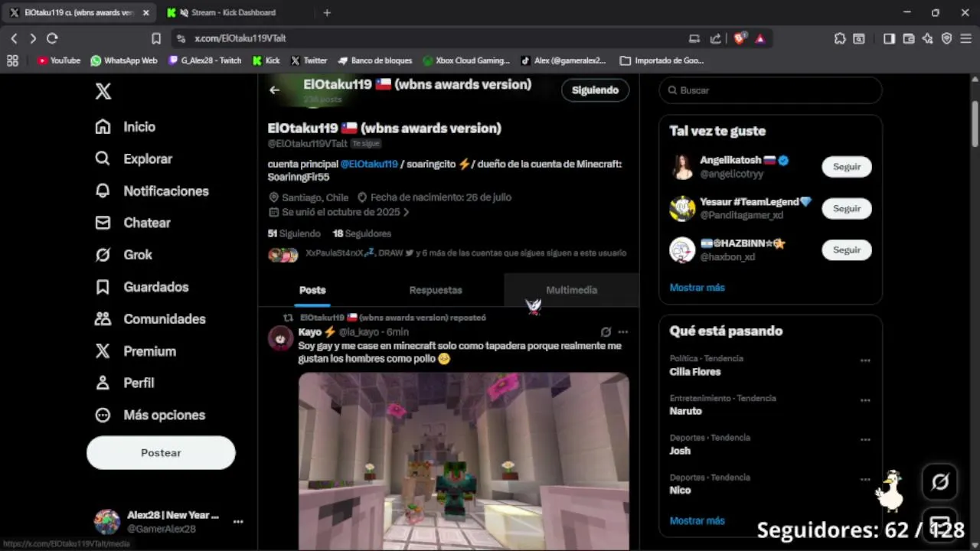Image resolution: width=980 pixels, height=551 pixels.
Task: Follow @HAZBINN with the Seguir button
Action: (847, 249)
